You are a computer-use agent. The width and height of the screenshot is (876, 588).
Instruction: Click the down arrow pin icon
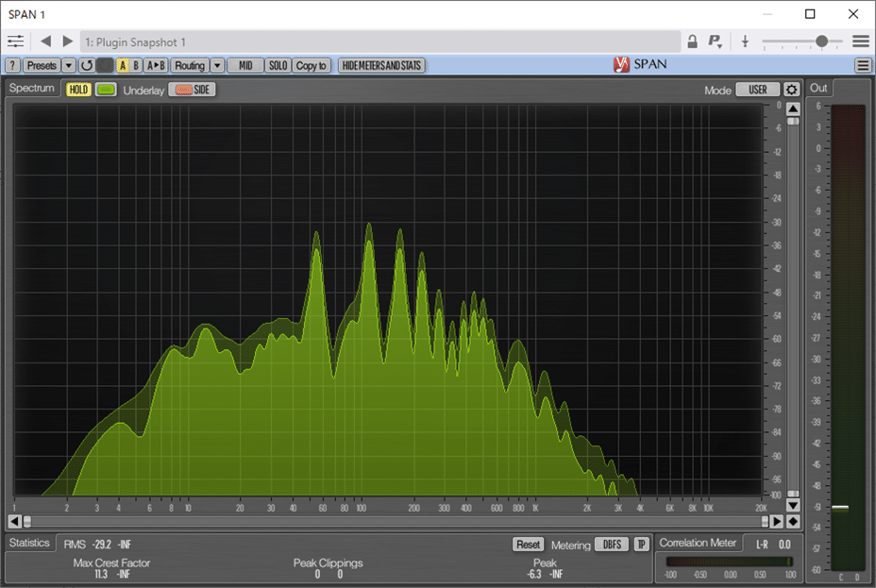[745, 42]
